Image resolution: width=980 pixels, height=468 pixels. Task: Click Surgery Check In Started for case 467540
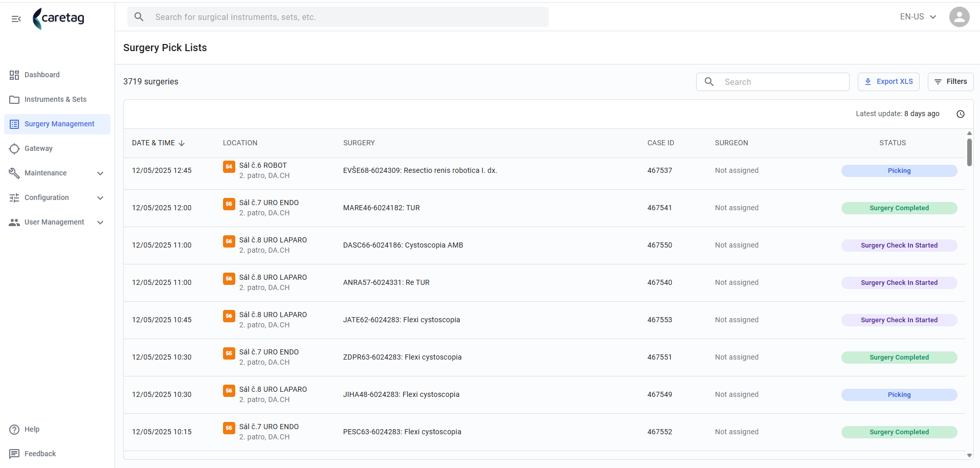pos(899,283)
